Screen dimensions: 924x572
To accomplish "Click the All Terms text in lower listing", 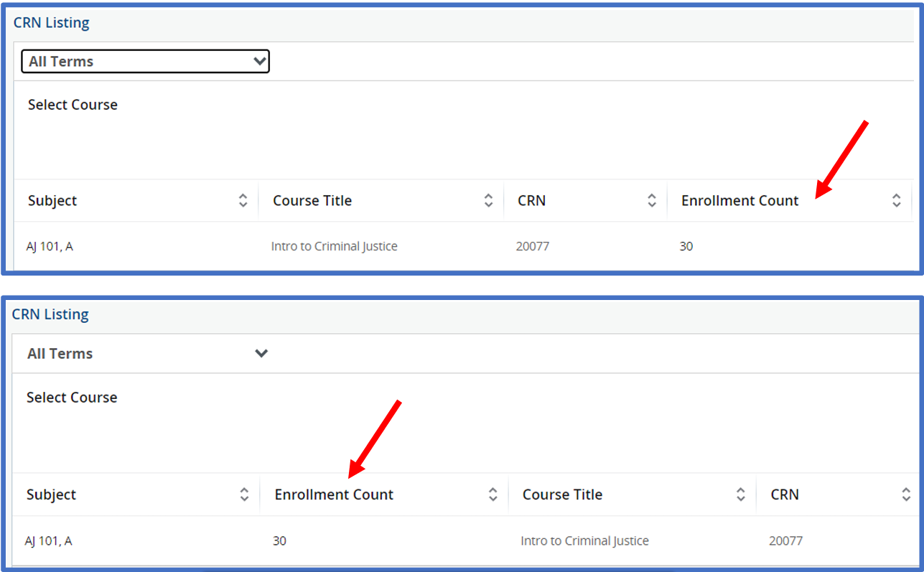I will [x=60, y=354].
